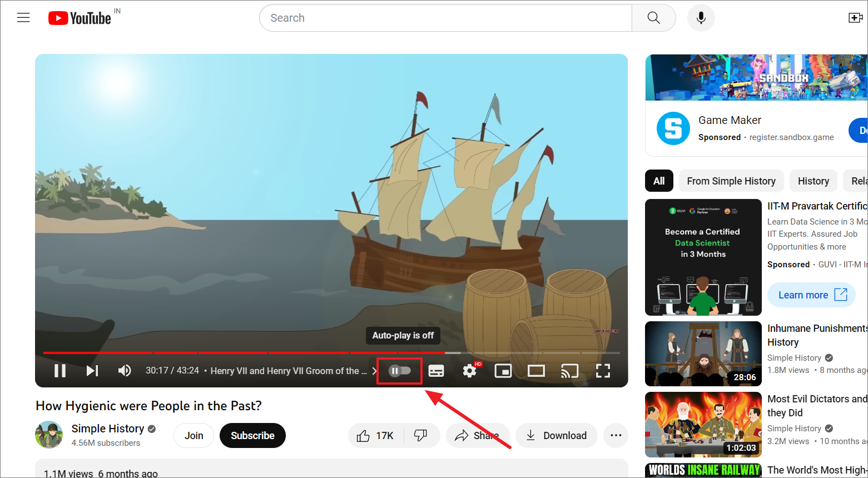Open the Create video icon
Image resolution: width=868 pixels, height=478 pixels.
855,18
